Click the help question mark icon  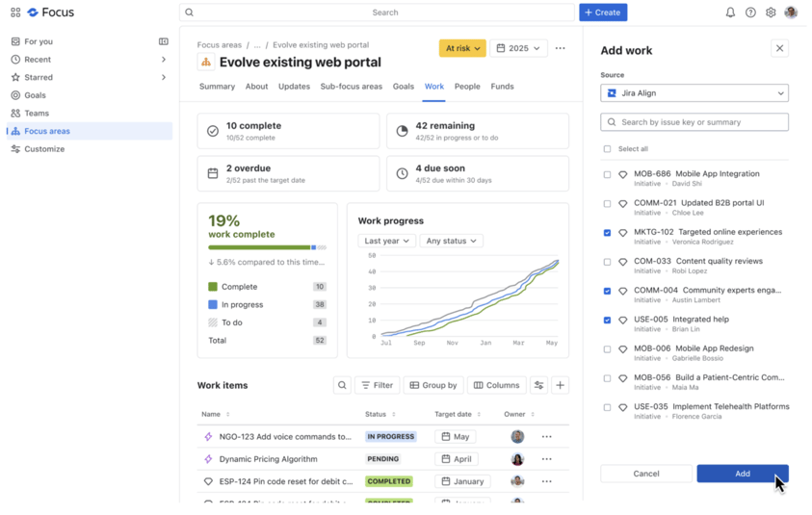pyautogui.click(x=750, y=13)
